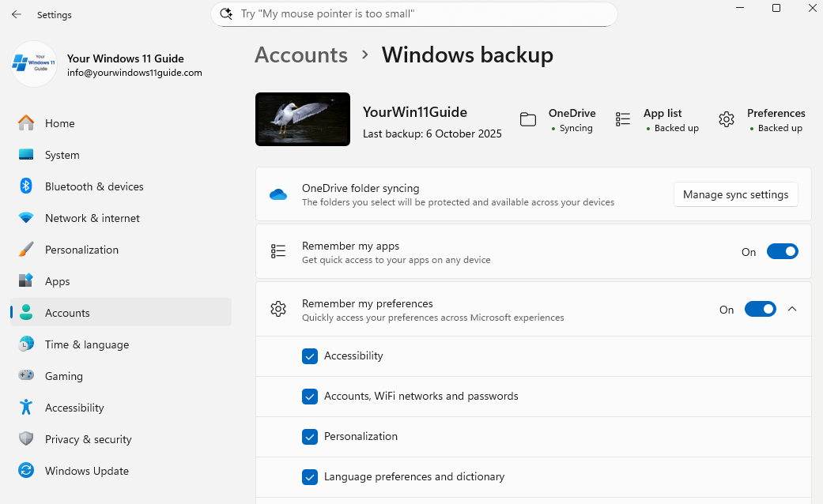Go back using the arrow at top left
This screenshot has height=504, width=823.
[16, 14]
